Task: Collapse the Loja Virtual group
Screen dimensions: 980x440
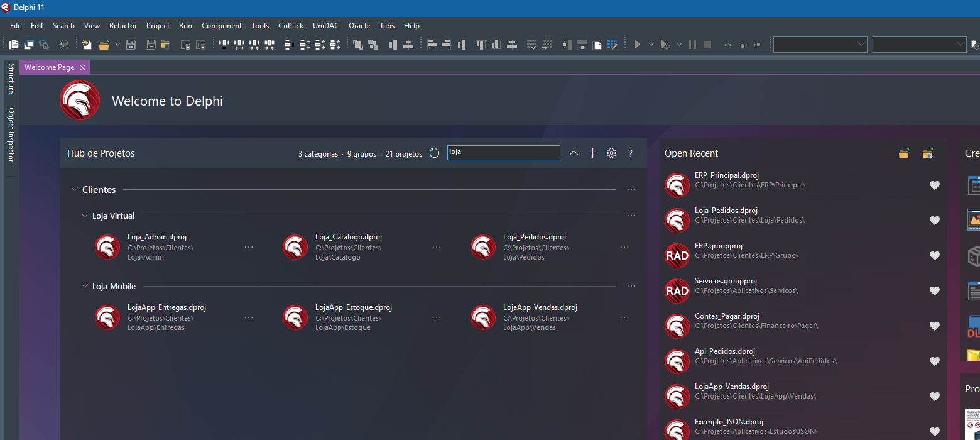Action: (85, 216)
